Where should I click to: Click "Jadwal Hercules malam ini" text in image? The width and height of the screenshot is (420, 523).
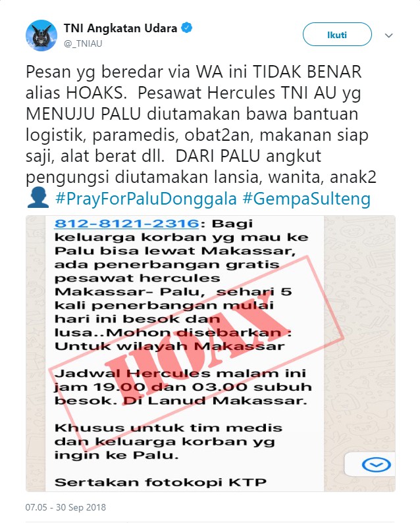point(180,373)
